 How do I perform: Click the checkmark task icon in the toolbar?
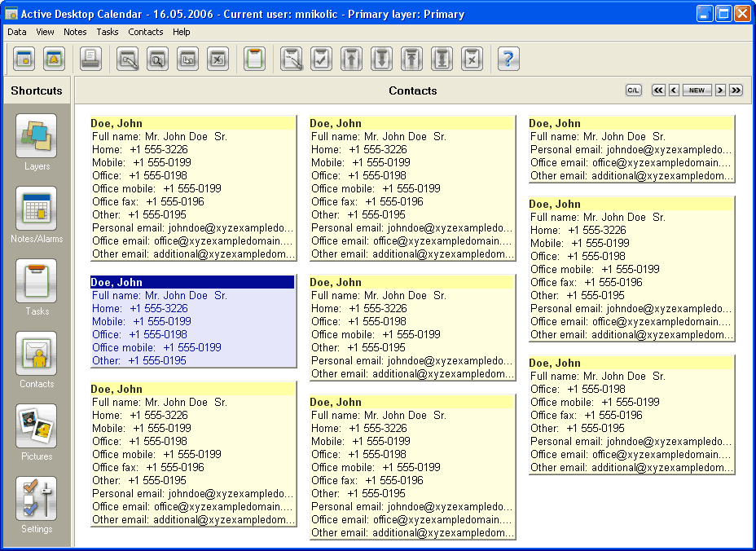[322, 59]
